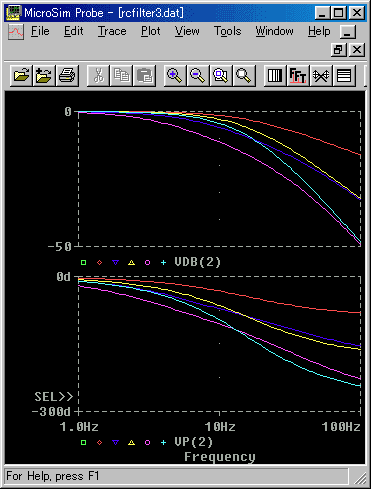
Task: Click the document icon beside File menu
Action: [x=16, y=32]
